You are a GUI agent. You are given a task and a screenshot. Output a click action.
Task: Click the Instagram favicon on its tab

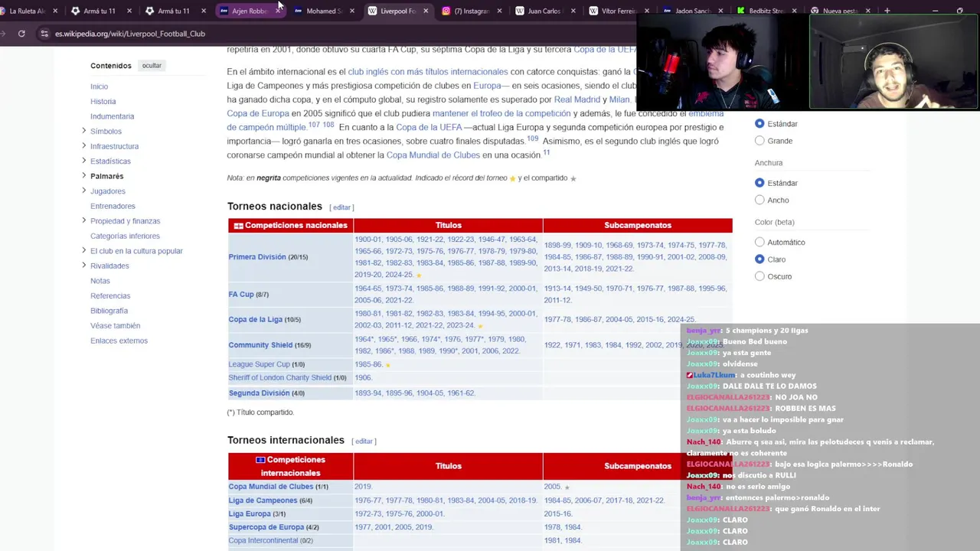click(446, 11)
